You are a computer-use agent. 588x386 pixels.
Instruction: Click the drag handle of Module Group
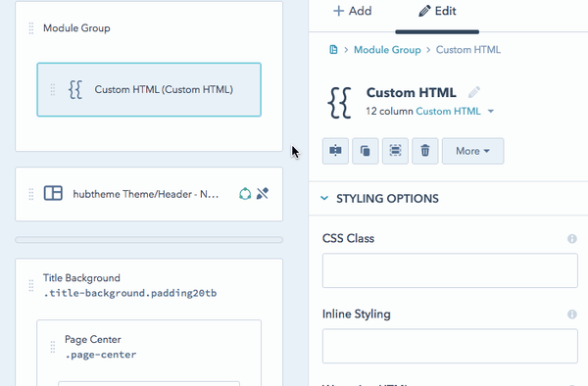(31, 28)
